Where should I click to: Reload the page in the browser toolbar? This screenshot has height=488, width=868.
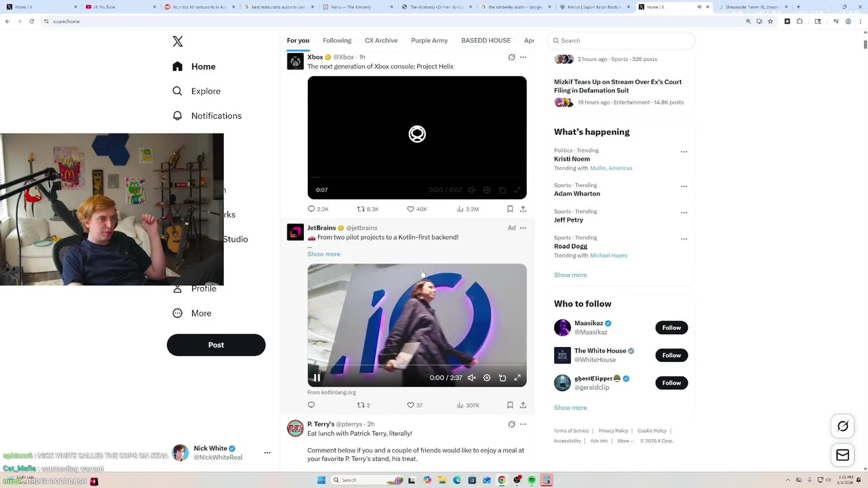(31, 21)
